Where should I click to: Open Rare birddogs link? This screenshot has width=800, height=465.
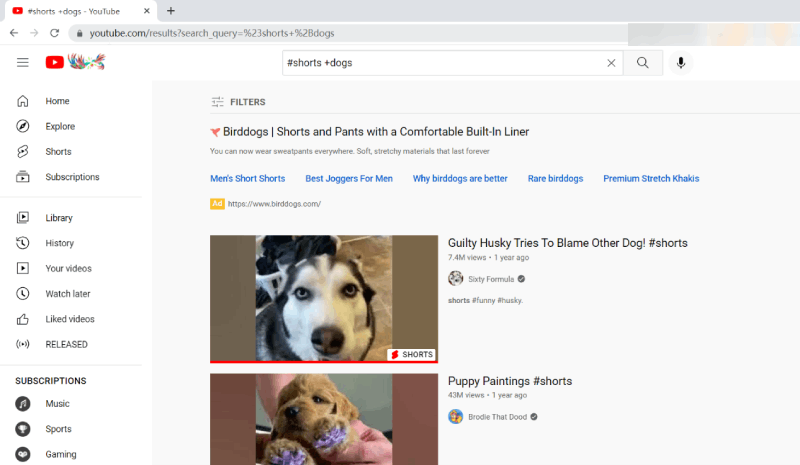(555, 179)
